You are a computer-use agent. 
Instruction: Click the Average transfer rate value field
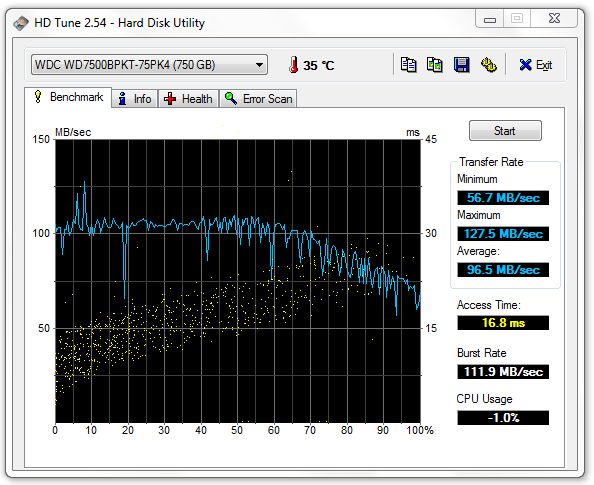(x=503, y=270)
